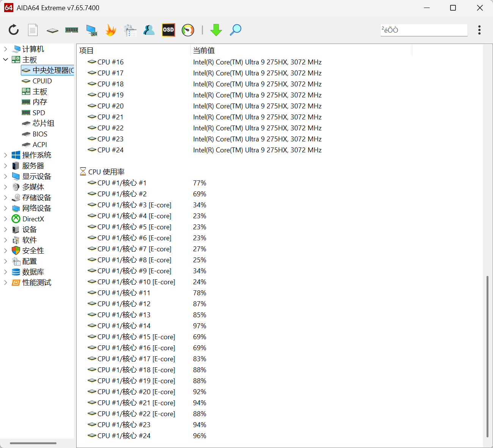Image resolution: width=493 pixels, height=448 pixels.
Task: Select the 核心 #17 [E-core] row
Action: pos(245,359)
